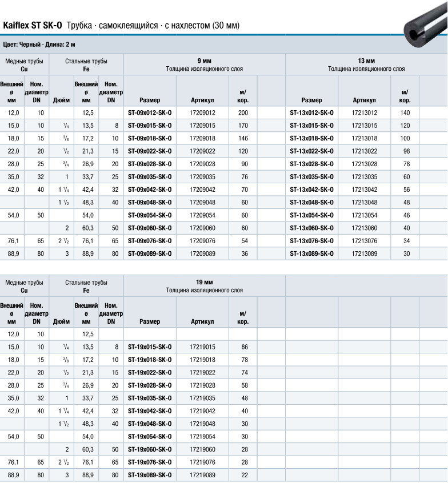Select article number 17219018
448x483 pixels.
tap(202, 360)
